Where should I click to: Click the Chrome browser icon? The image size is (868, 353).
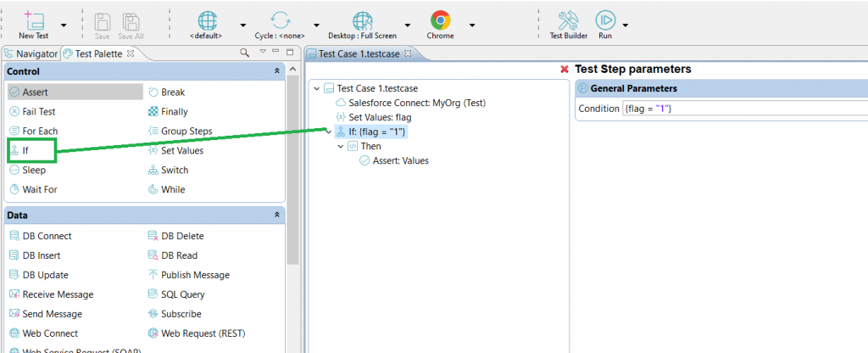pyautogui.click(x=441, y=20)
